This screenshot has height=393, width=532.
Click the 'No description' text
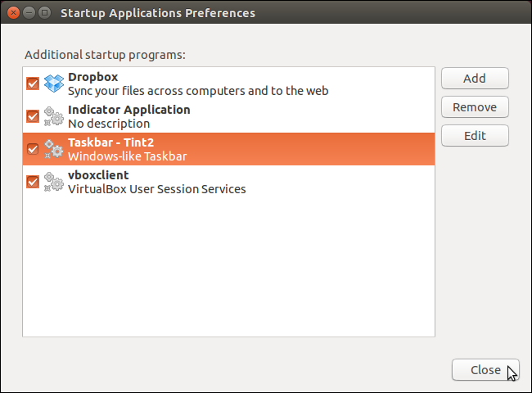tap(109, 124)
